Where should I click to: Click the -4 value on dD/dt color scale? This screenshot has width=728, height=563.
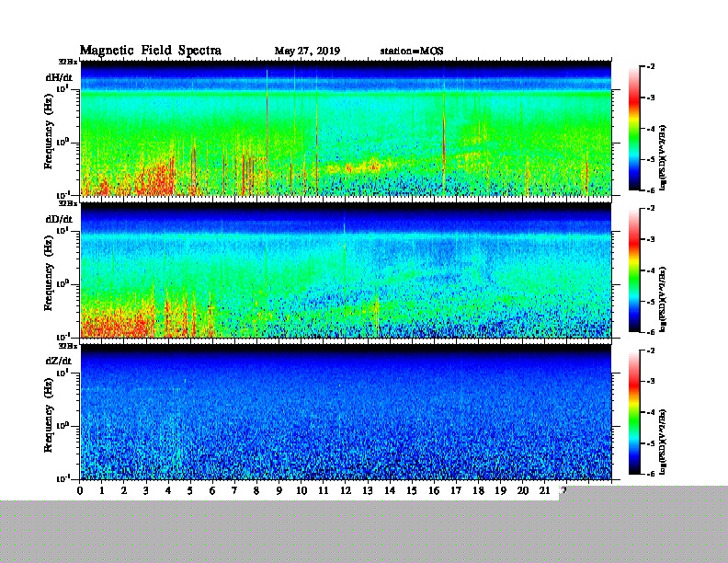point(651,270)
